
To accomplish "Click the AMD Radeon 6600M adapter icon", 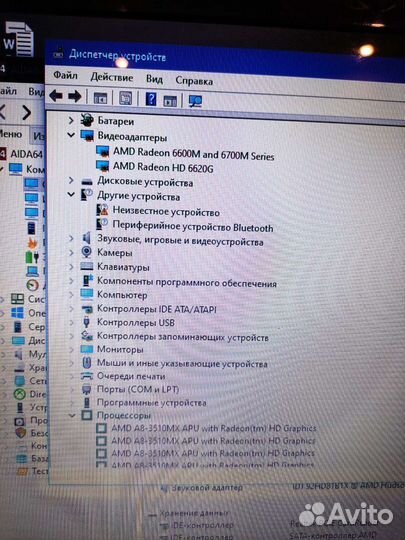I will (103, 151).
